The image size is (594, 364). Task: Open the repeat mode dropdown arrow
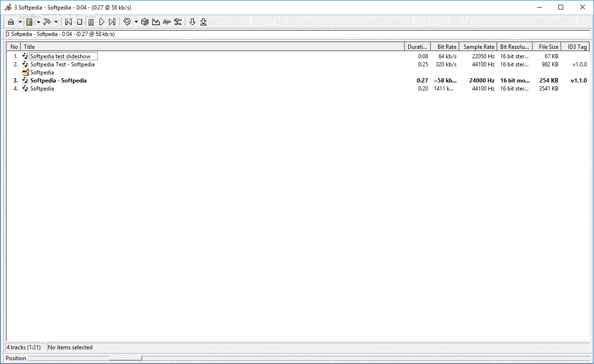[136, 22]
